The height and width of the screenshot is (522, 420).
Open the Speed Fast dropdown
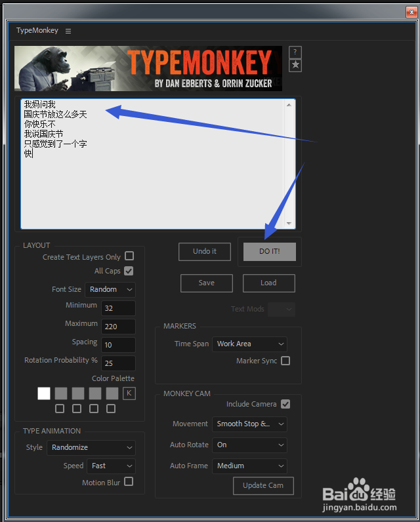click(112, 466)
